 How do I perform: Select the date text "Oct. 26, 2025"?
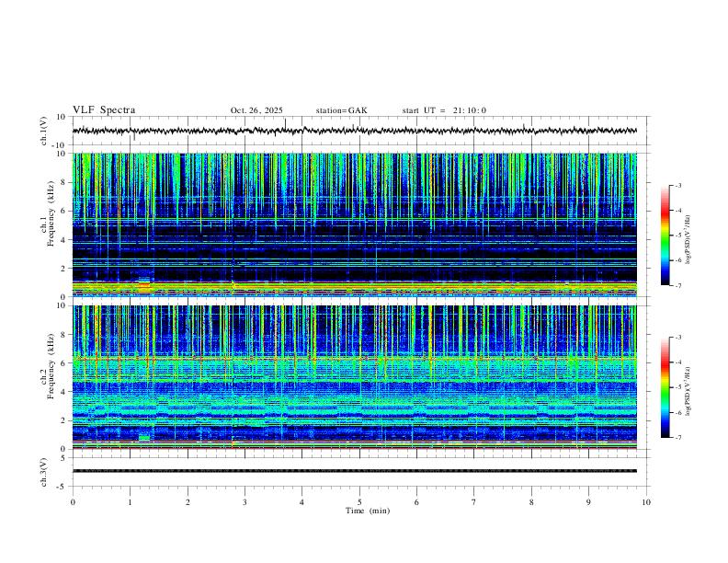[x=256, y=110]
